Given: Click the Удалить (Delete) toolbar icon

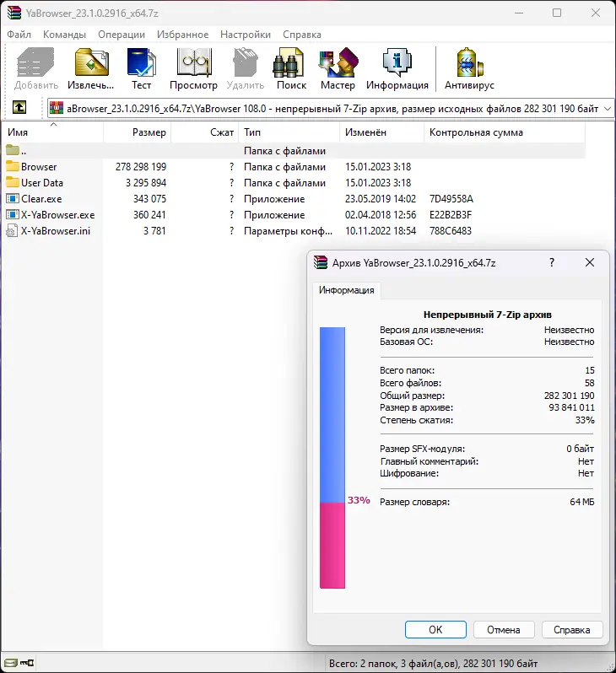Looking at the screenshot, I should (x=246, y=68).
